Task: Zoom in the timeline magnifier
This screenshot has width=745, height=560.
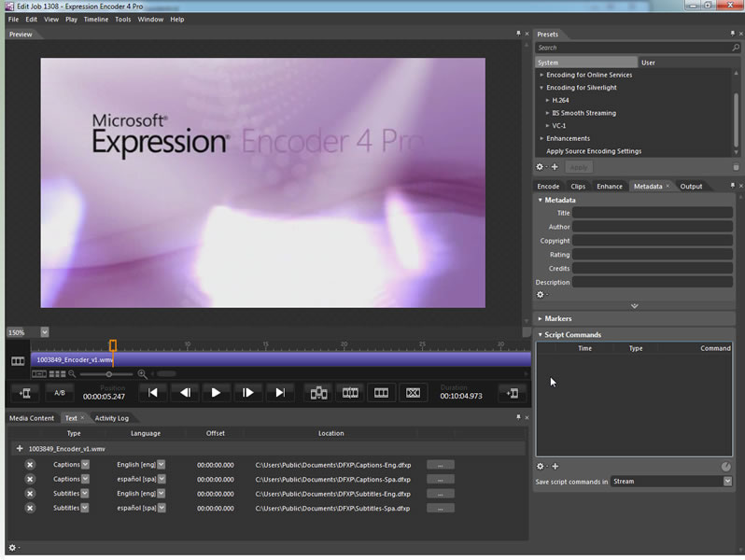Action: (142, 374)
